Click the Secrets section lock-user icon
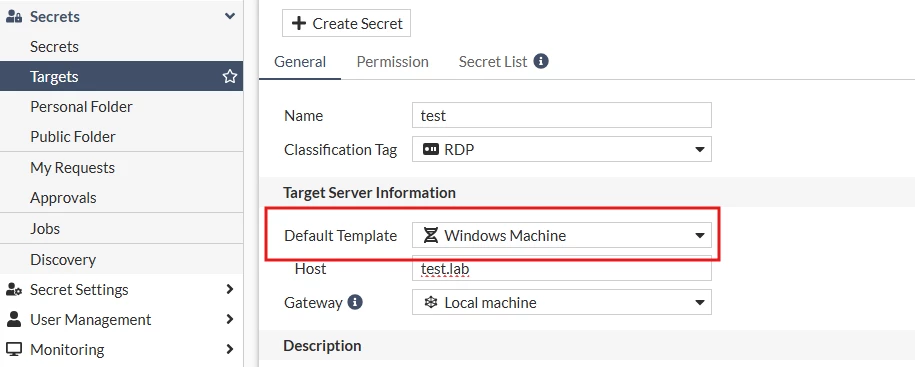Viewport: 915px width, 367px height. (14, 16)
